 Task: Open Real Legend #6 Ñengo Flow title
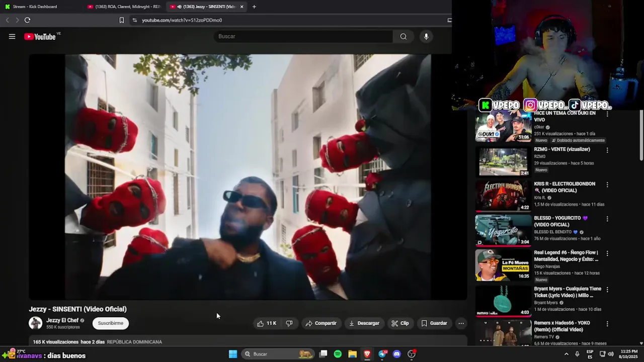click(x=566, y=256)
